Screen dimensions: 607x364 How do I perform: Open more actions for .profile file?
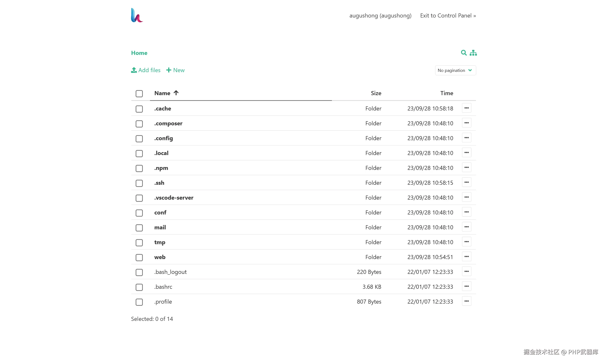click(466, 301)
